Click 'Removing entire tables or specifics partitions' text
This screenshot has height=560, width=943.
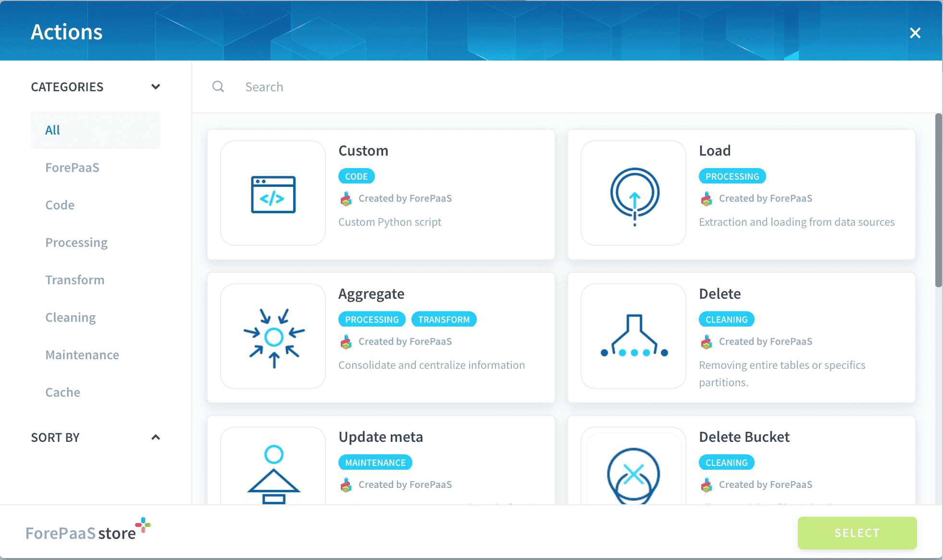[782, 374]
